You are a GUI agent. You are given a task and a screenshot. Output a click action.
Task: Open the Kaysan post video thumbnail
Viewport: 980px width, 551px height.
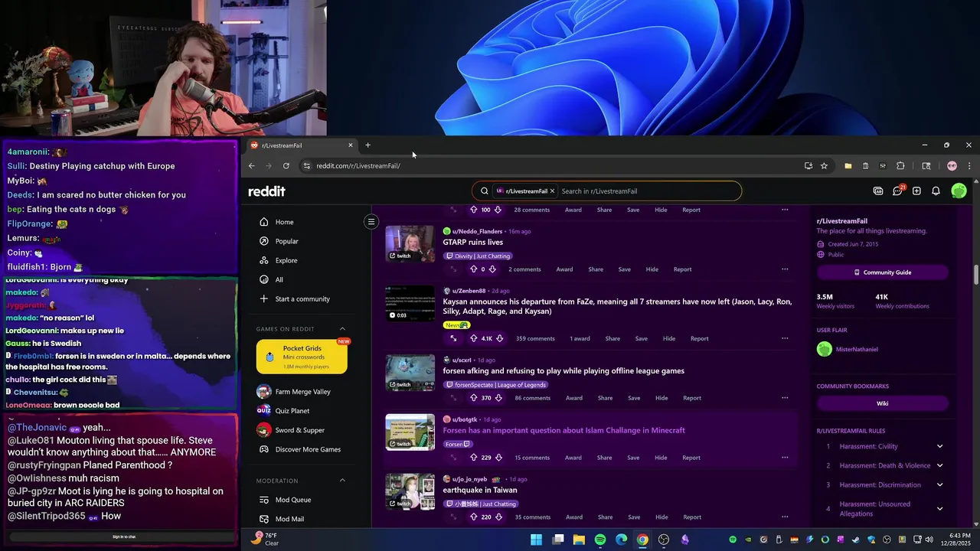click(x=410, y=304)
